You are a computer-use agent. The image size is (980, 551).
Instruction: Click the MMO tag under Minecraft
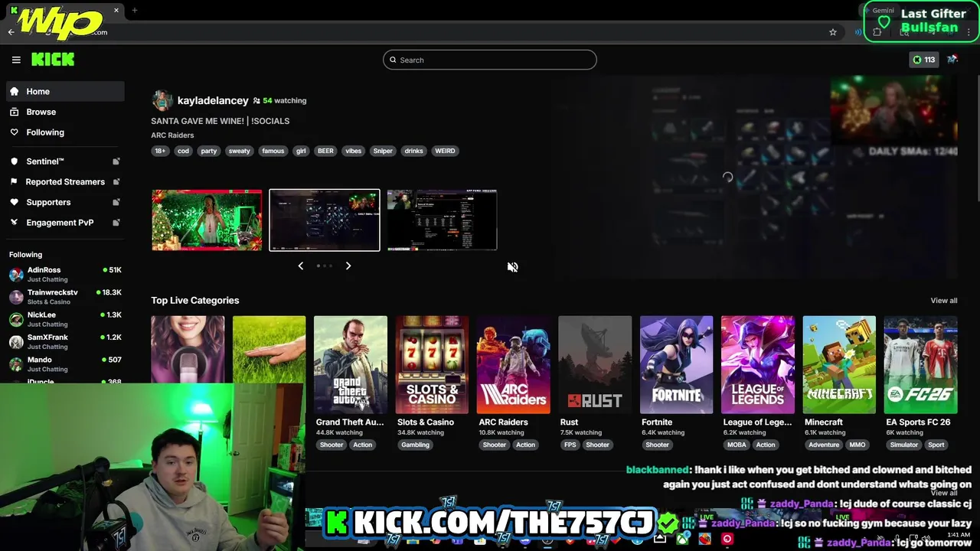point(857,445)
